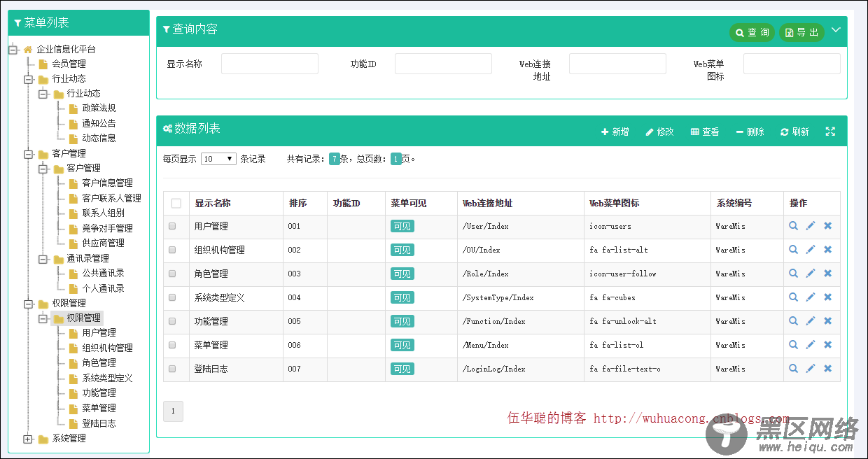Expand the 系统管理 tree node
The width and height of the screenshot is (868, 459).
click(x=28, y=439)
